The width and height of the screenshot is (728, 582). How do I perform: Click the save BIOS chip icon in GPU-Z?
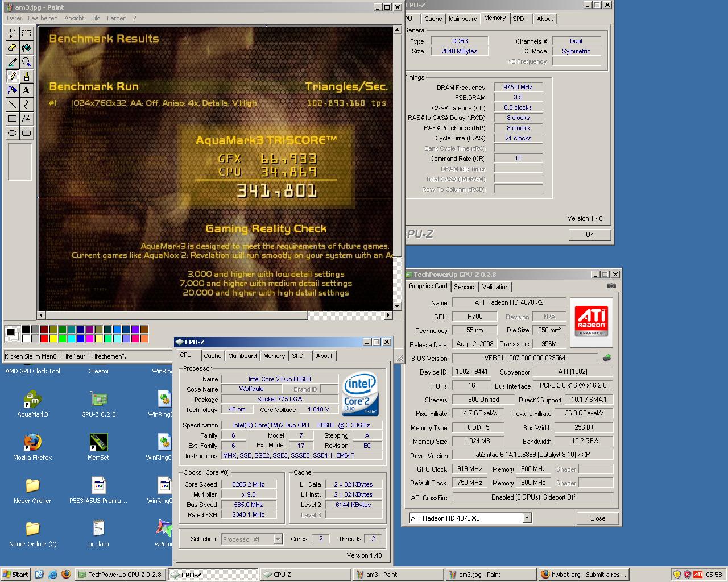[607, 358]
